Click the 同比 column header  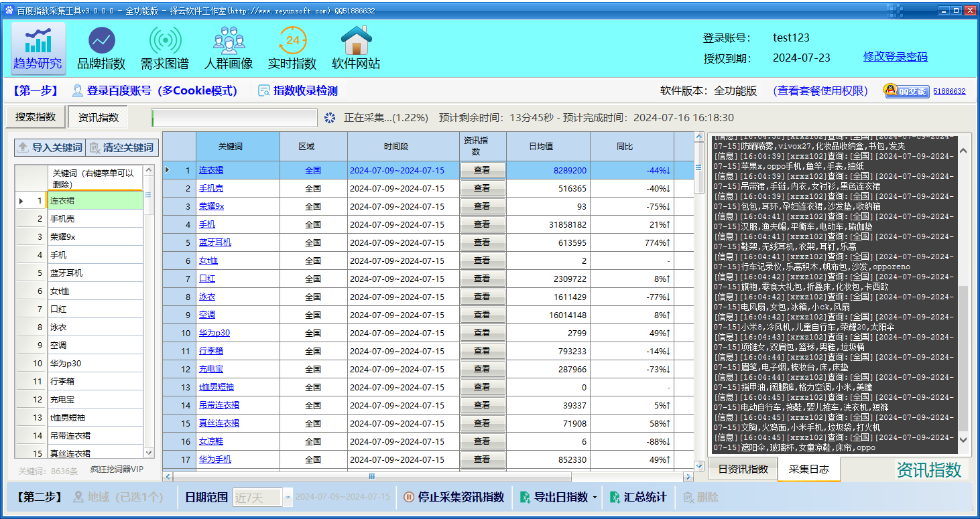[x=631, y=146]
